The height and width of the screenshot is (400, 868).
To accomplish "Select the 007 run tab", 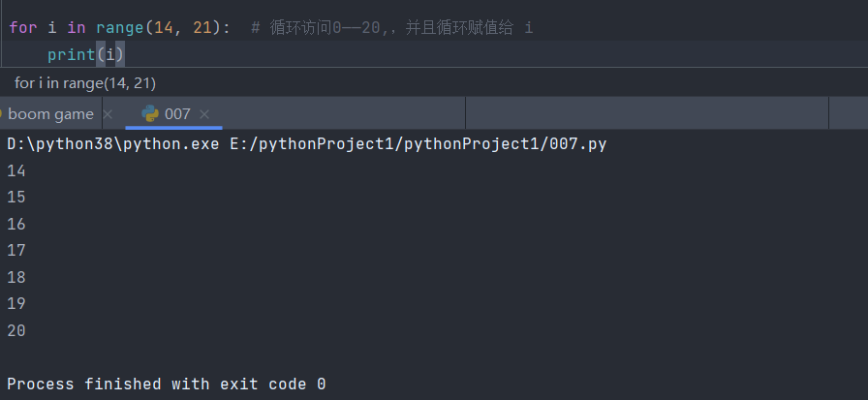I will click(x=177, y=114).
